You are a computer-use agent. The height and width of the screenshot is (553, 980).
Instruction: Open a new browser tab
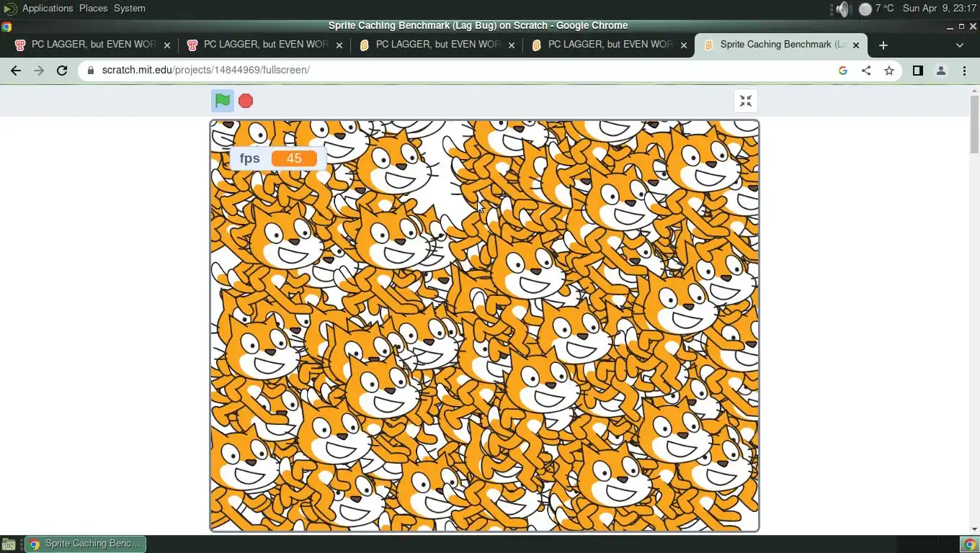click(883, 45)
